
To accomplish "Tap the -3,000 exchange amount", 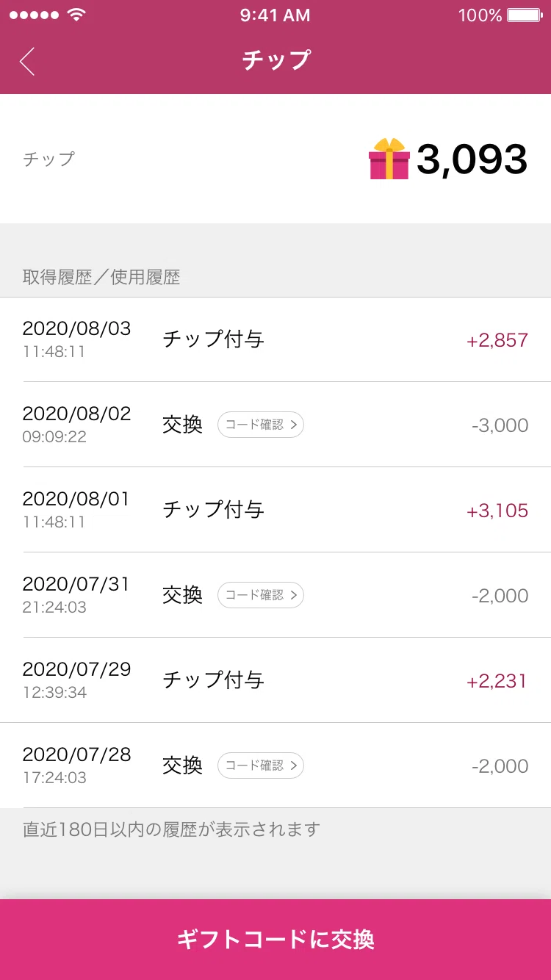I will click(x=500, y=425).
